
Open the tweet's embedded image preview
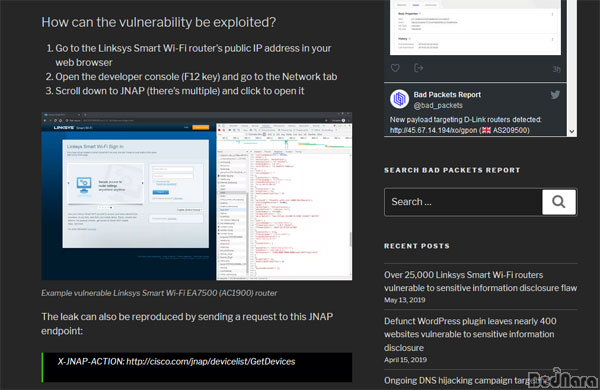coord(475,27)
